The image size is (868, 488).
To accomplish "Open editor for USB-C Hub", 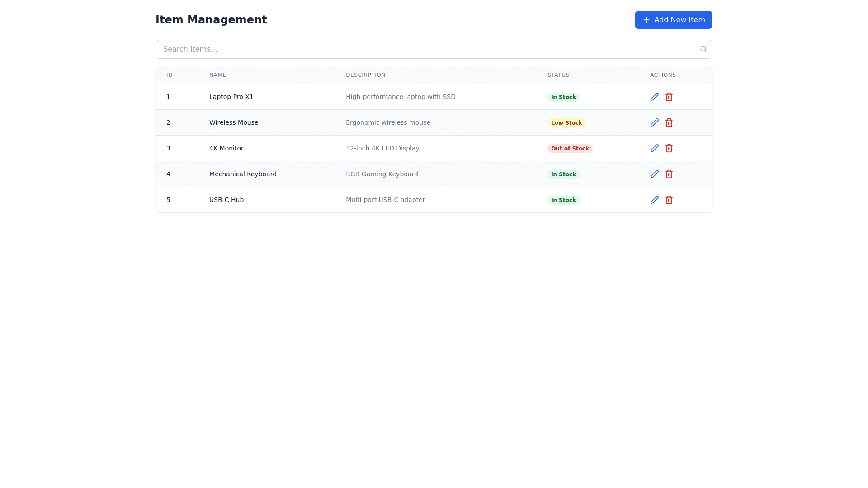I will pos(654,200).
